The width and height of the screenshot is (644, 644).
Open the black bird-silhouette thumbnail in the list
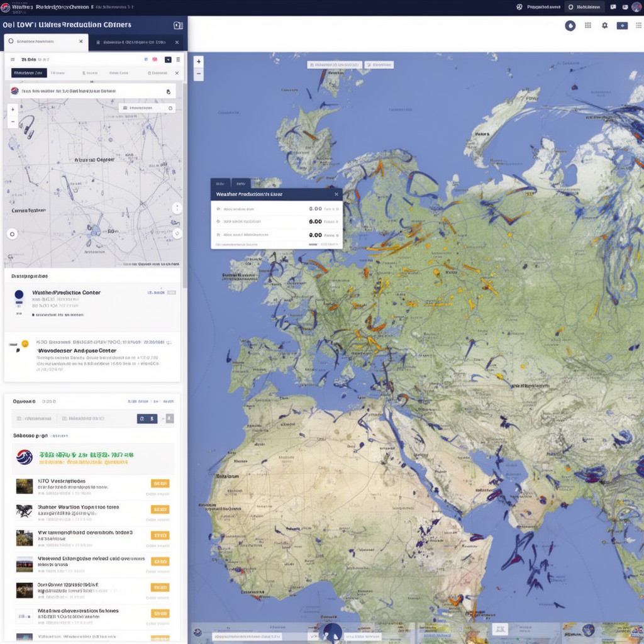pyautogui.click(x=25, y=511)
